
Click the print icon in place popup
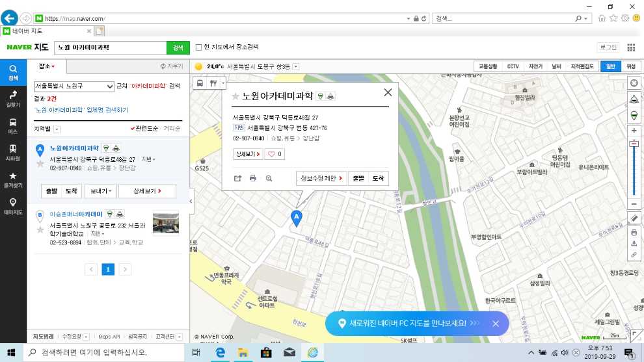point(253,178)
